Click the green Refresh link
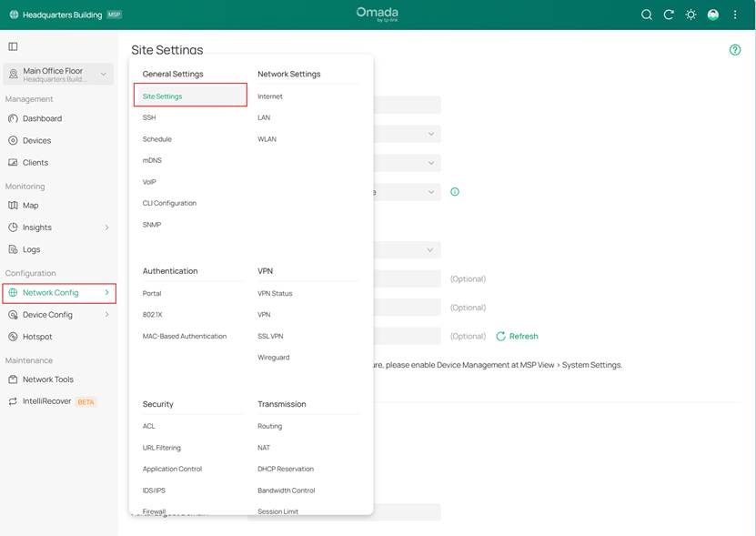756x536 pixels. (x=517, y=336)
